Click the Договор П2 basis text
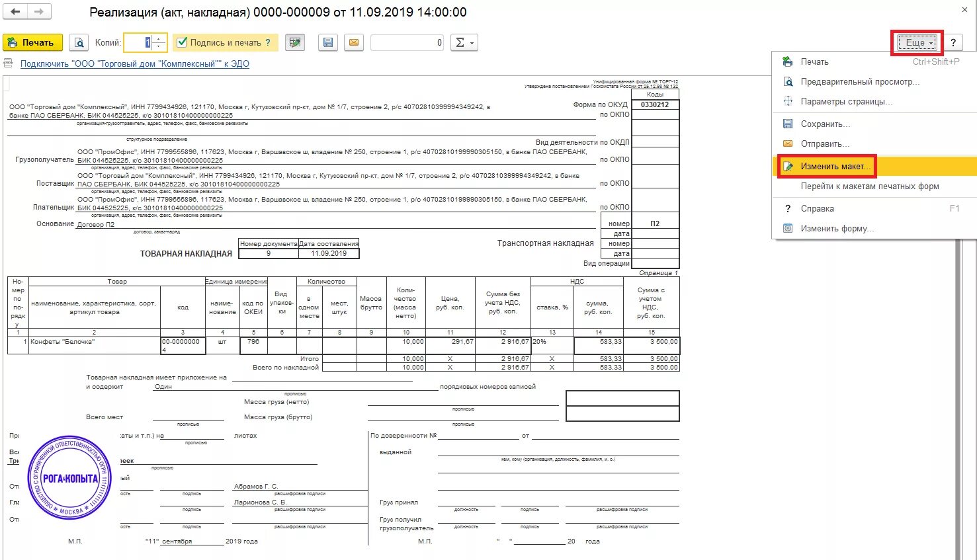Screen dimensions: 977x560 coord(96,224)
